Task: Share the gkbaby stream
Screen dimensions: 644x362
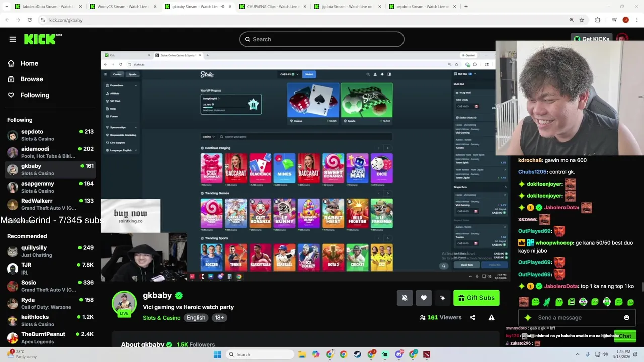Action: click(472, 317)
